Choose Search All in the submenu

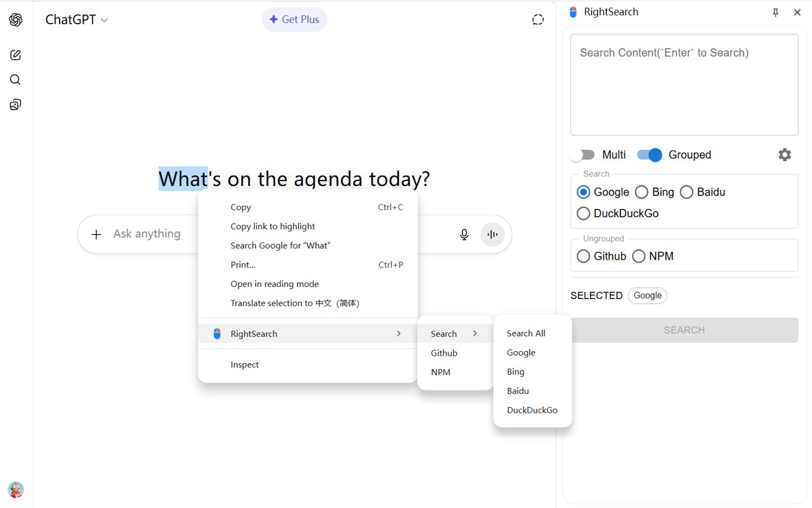pyautogui.click(x=532, y=333)
